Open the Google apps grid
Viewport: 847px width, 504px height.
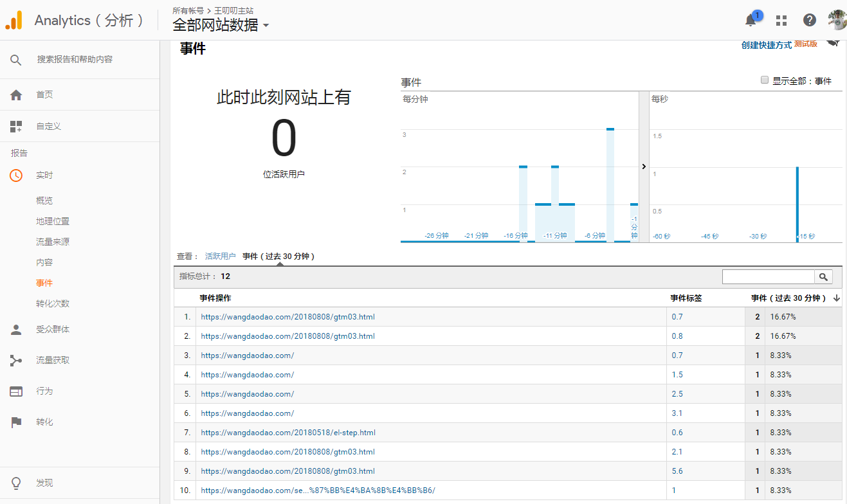tap(781, 20)
